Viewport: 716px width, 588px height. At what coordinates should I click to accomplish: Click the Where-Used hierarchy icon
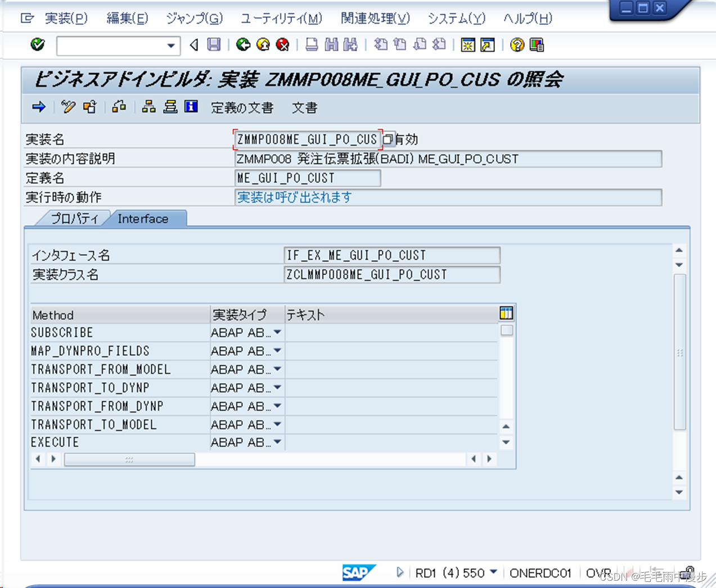pyautogui.click(x=148, y=107)
